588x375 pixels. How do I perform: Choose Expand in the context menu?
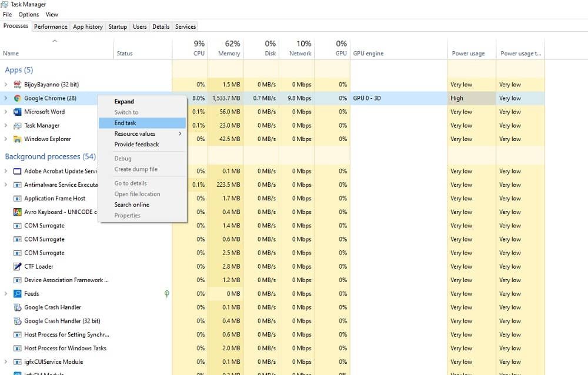142,102
